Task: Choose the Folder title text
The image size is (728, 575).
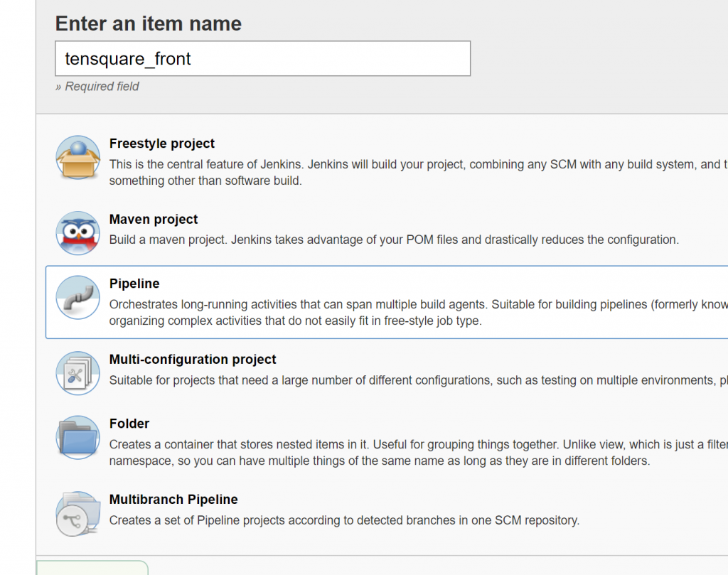Action: tap(129, 424)
